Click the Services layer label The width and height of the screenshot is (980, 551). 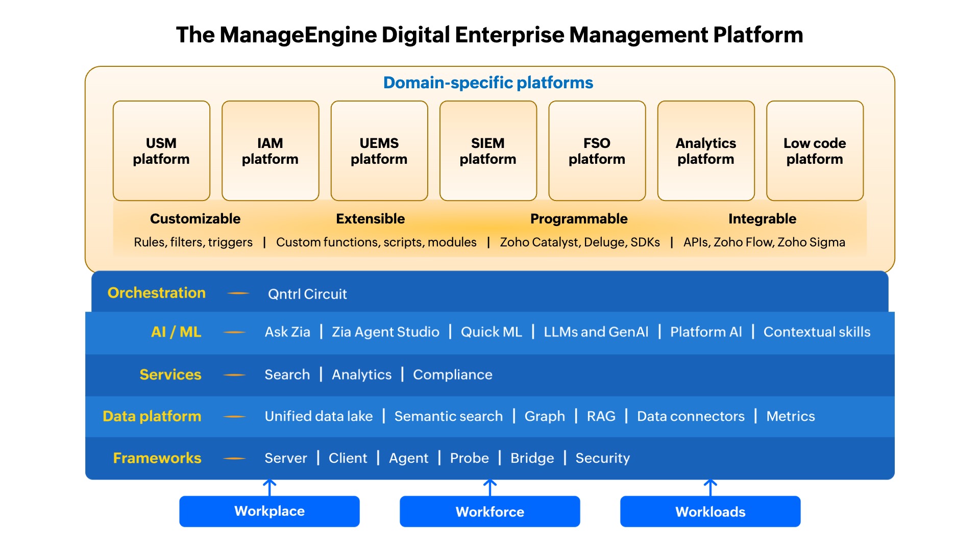click(170, 374)
